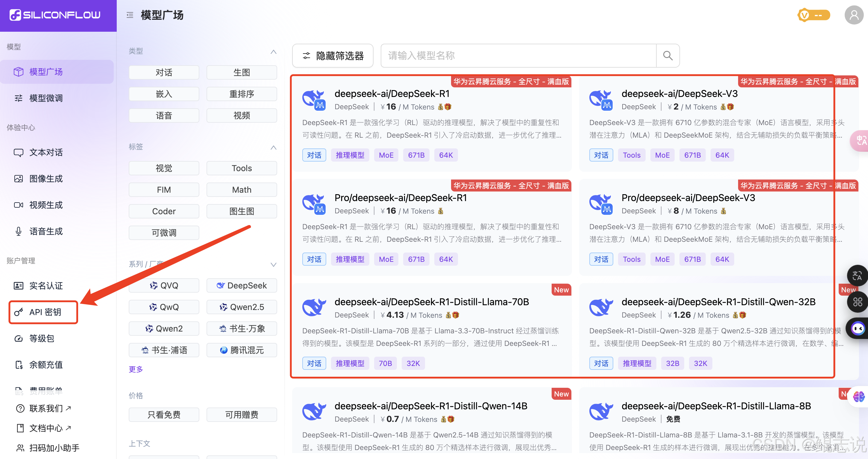The height and width of the screenshot is (459, 868).
Task: Toggle the 对话 type filter
Action: click(164, 72)
